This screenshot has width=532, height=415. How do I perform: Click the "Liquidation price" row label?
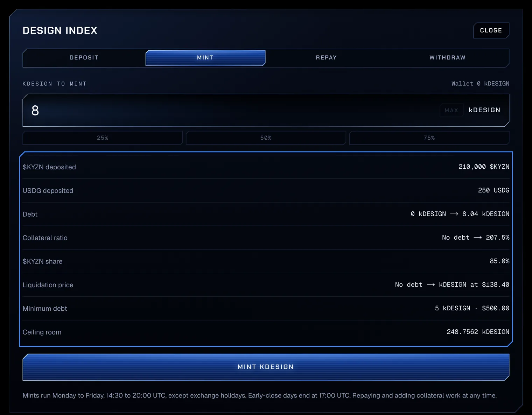click(48, 285)
